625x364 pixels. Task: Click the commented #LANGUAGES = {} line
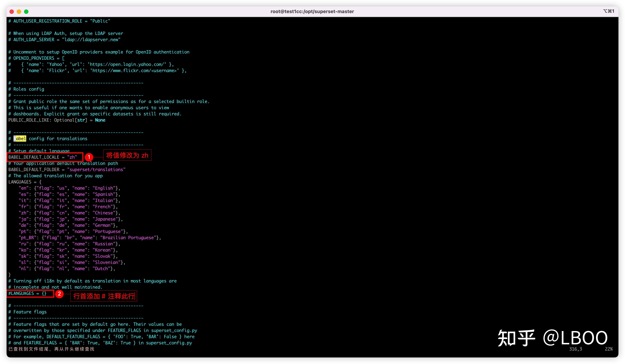[27, 293]
